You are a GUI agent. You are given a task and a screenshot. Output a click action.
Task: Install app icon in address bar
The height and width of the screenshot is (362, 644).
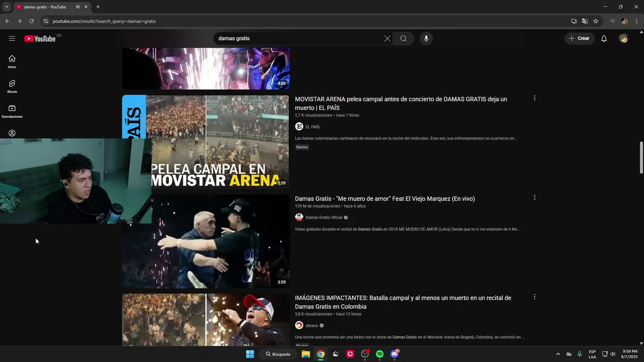coord(574,21)
